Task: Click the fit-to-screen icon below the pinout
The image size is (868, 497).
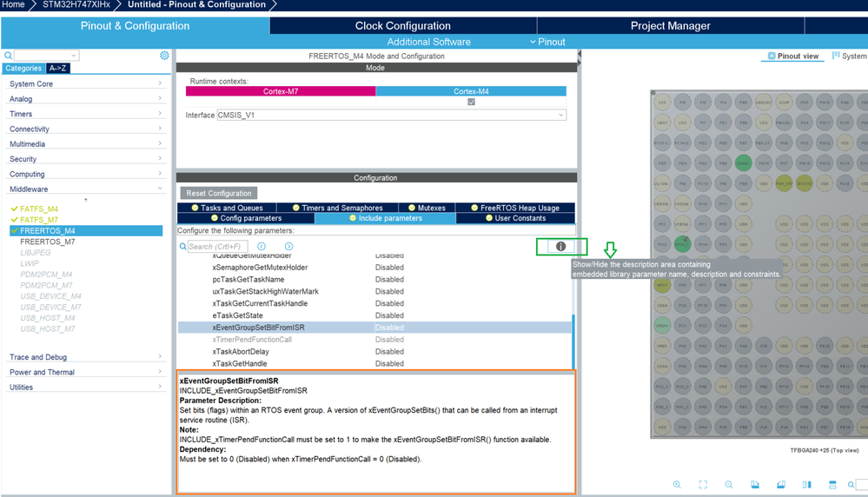Action: click(x=703, y=485)
